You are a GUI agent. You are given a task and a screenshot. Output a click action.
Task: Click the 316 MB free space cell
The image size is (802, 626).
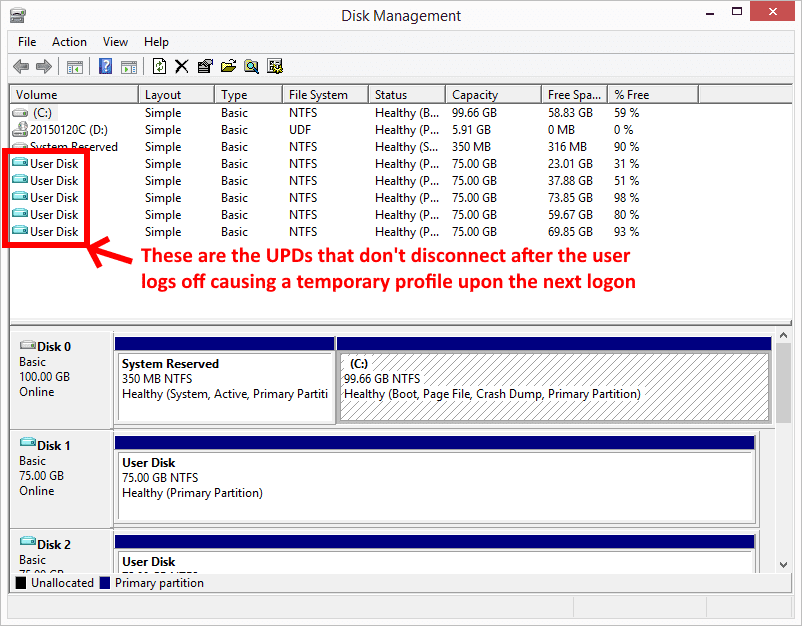567,147
